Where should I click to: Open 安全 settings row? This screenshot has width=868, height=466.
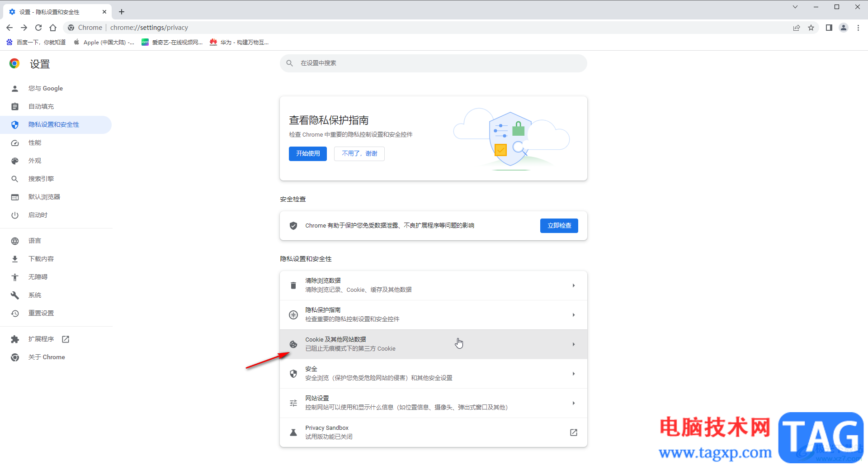pyautogui.click(x=433, y=374)
